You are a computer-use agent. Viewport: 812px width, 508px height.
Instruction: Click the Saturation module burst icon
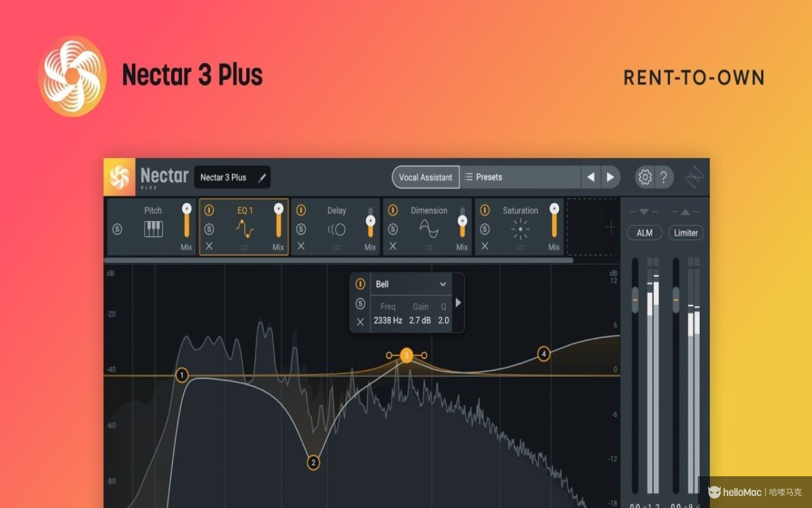(x=520, y=229)
